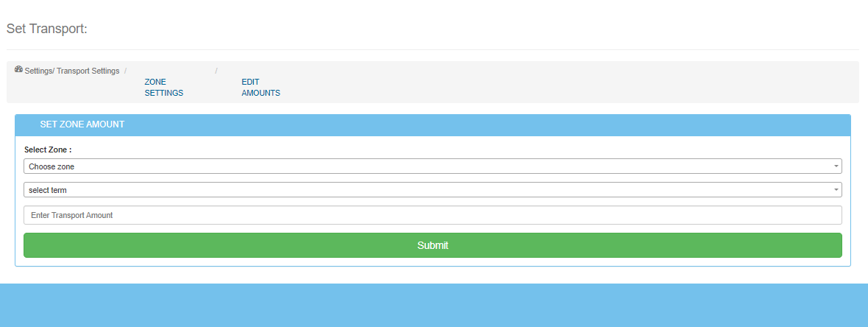Click the arrow on the Choose zone select
This screenshot has height=327, width=868.
(836, 166)
